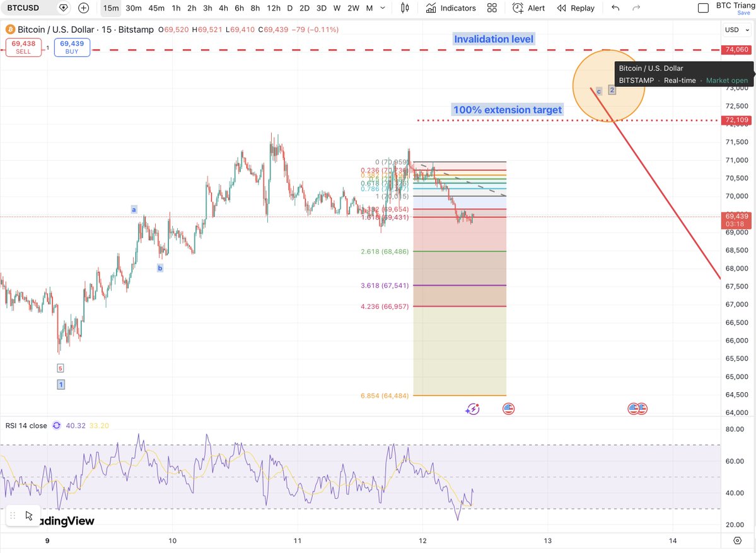The width and height of the screenshot is (756, 553).
Task: Create alert using the Alert clock icon
Action: tap(518, 8)
